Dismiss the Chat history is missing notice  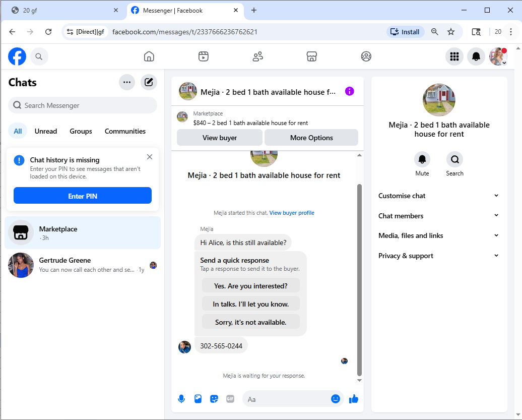pyautogui.click(x=150, y=157)
